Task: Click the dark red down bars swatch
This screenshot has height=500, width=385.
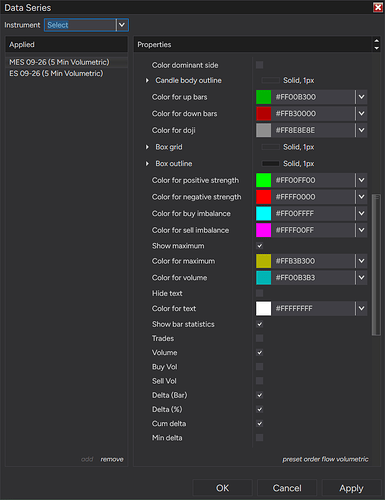Action: [x=263, y=114]
